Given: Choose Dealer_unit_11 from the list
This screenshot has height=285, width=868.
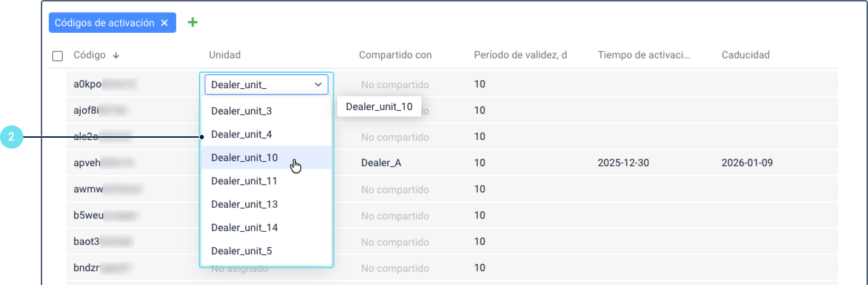Looking at the screenshot, I should pyautogui.click(x=267, y=181).
